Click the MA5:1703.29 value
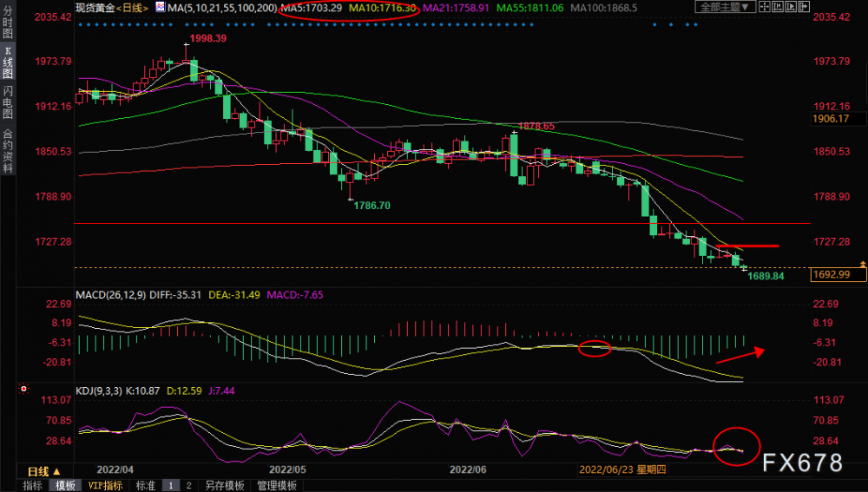The width and height of the screenshot is (868, 492). [312, 8]
